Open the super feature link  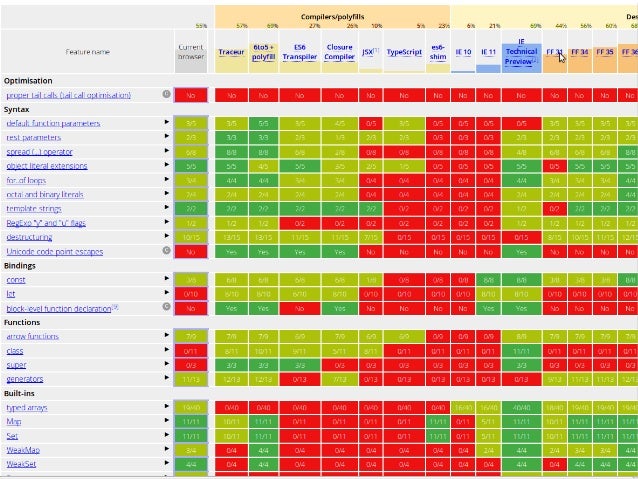(16, 365)
